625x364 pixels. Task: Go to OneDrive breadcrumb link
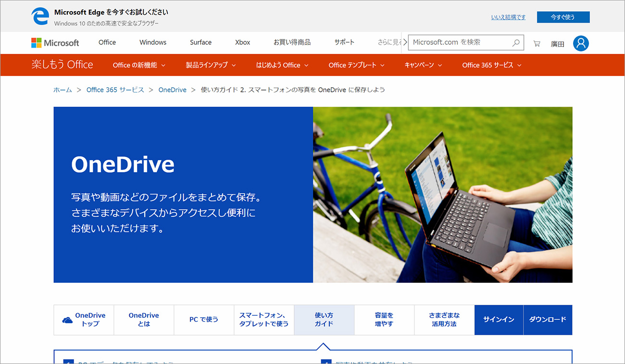click(x=173, y=90)
